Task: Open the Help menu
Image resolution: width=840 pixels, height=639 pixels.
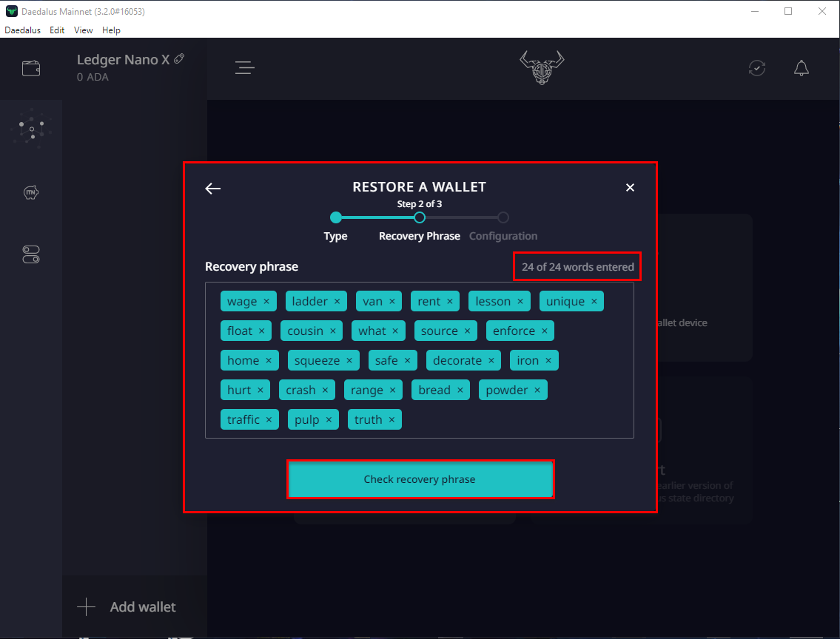Action: pyautogui.click(x=111, y=30)
